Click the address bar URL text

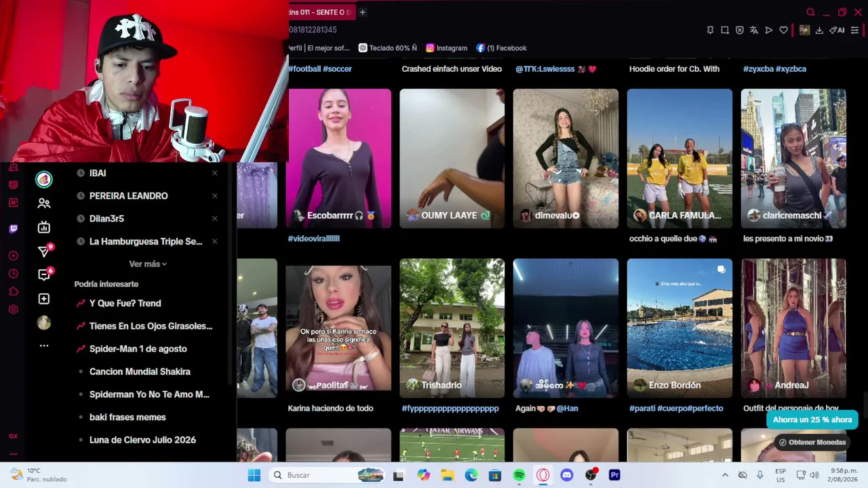pos(313,30)
